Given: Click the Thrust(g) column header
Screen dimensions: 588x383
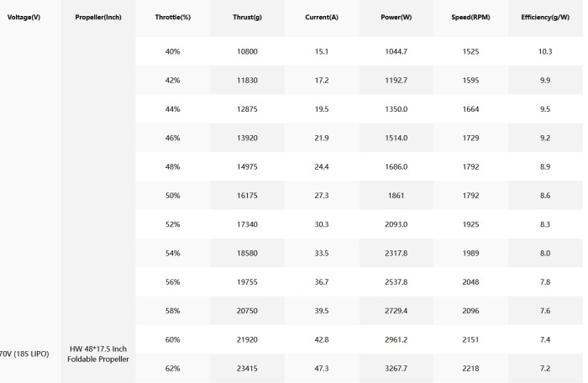Looking at the screenshot, I should pos(247,18).
